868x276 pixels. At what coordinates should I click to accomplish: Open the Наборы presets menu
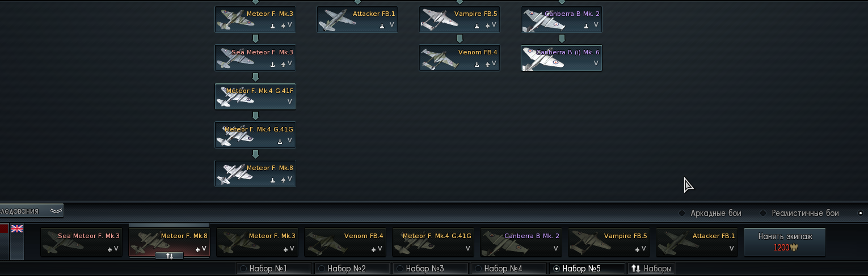pyautogui.click(x=651, y=269)
